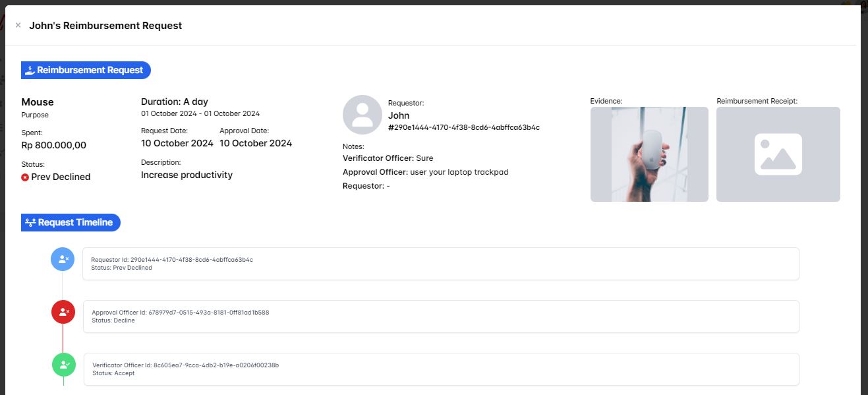The width and height of the screenshot is (868, 395).
Task: Click the Request Timeline flow icon
Action: tap(30, 223)
